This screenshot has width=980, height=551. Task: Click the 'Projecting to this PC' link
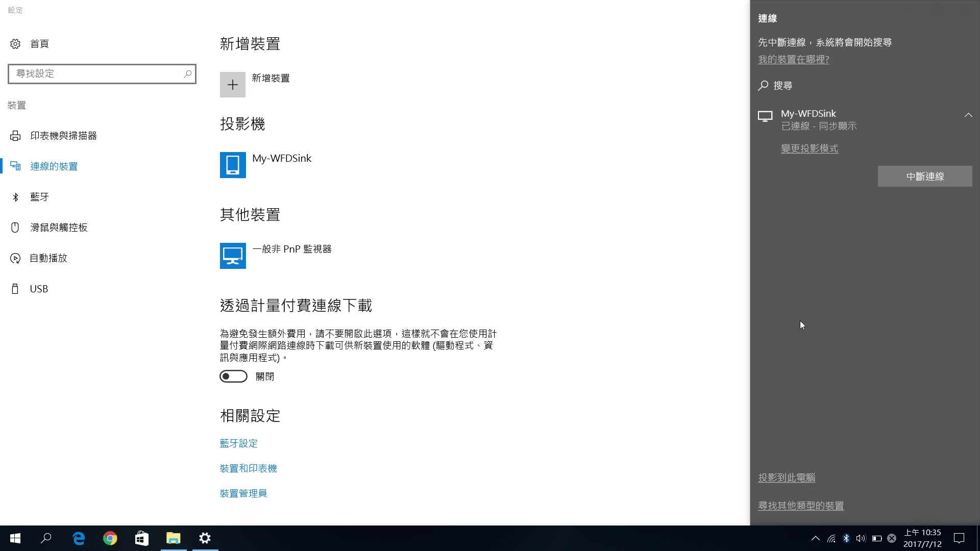(787, 478)
